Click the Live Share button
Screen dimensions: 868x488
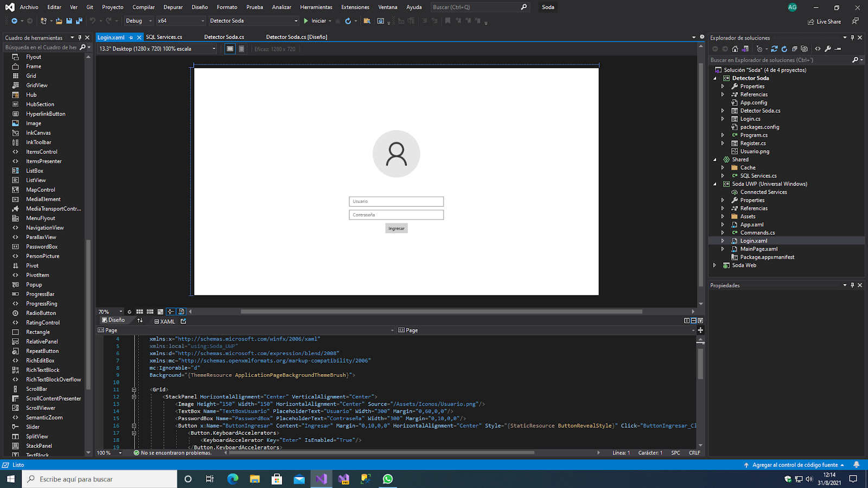[x=825, y=22]
